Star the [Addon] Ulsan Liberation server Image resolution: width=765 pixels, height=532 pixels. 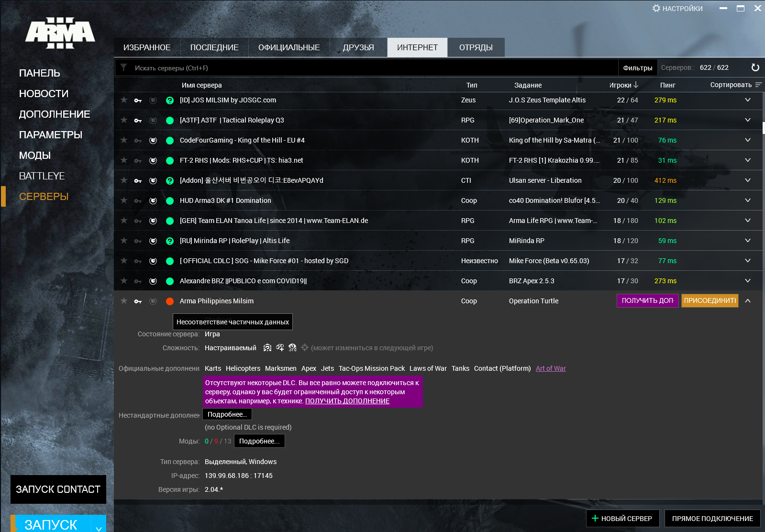(124, 180)
